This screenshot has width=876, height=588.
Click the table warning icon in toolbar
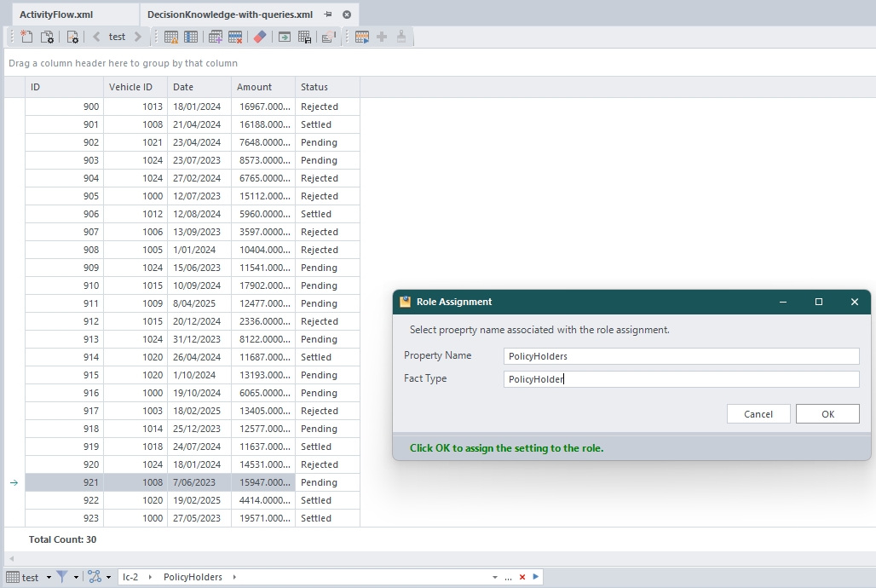(x=171, y=37)
